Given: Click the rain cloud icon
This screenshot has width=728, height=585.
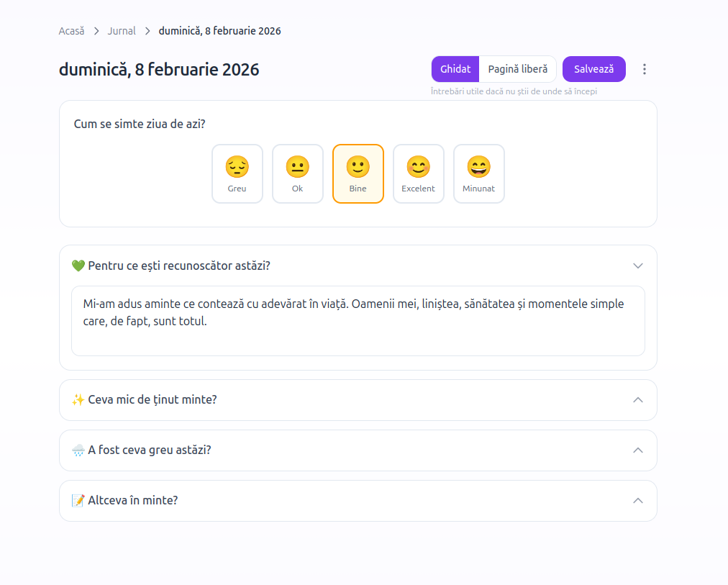Looking at the screenshot, I should 78,450.
